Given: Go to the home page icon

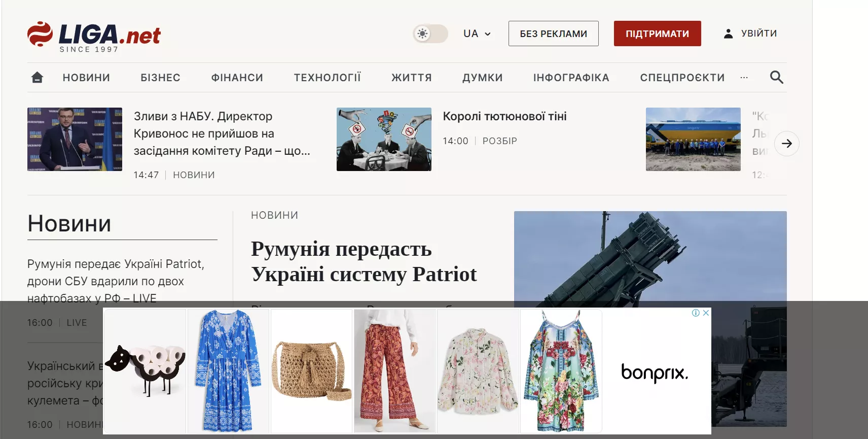Looking at the screenshot, I should click(x=37, y=78).
